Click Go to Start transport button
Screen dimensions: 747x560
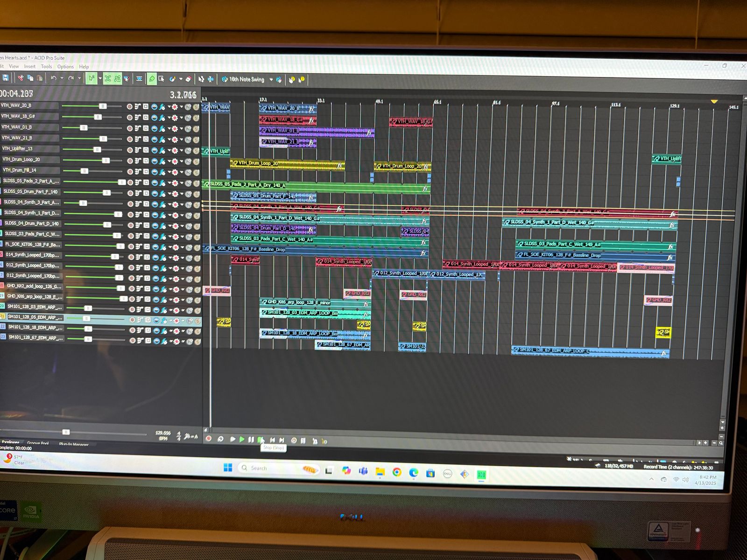coord(272,440)
